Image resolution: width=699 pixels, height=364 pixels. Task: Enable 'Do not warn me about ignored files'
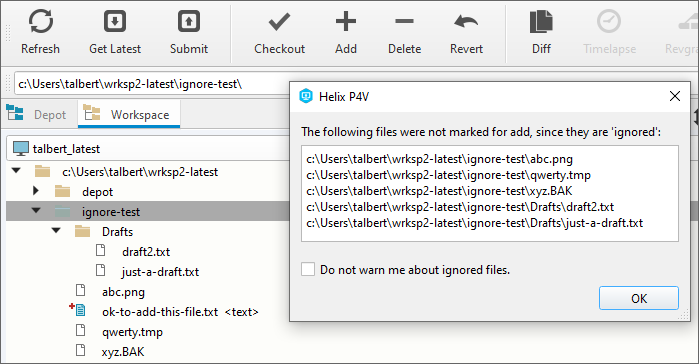tap(308, 269)
